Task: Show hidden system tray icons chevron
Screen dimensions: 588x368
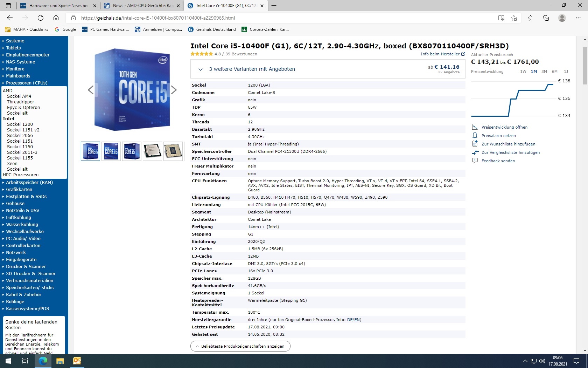Action: [525, 361]
